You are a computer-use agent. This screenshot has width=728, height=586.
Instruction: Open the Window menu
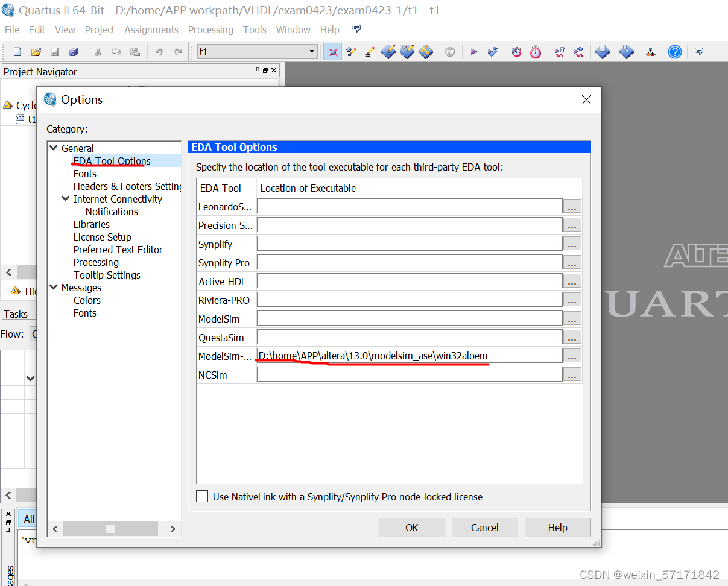pyautogui.click(x=293, y=30)
